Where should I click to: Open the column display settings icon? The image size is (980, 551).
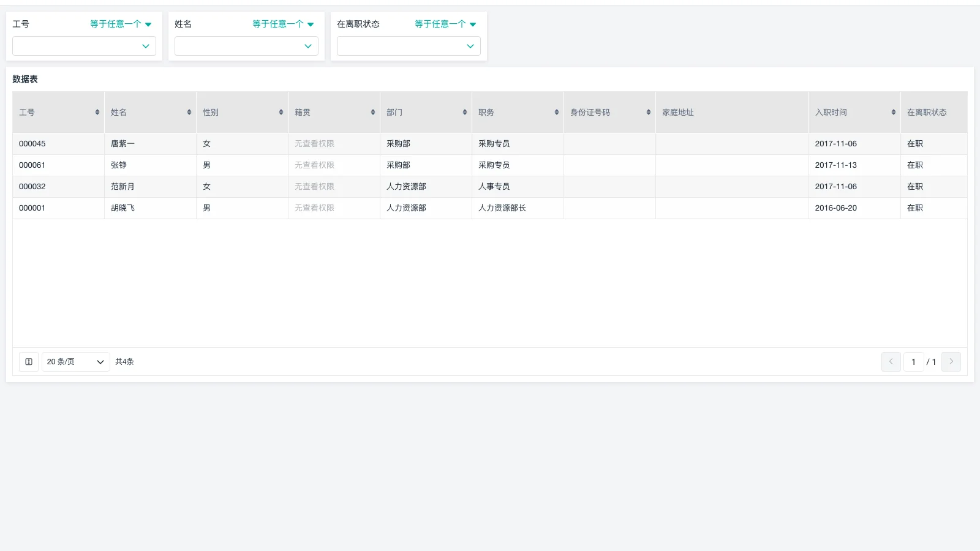(28, 362)
